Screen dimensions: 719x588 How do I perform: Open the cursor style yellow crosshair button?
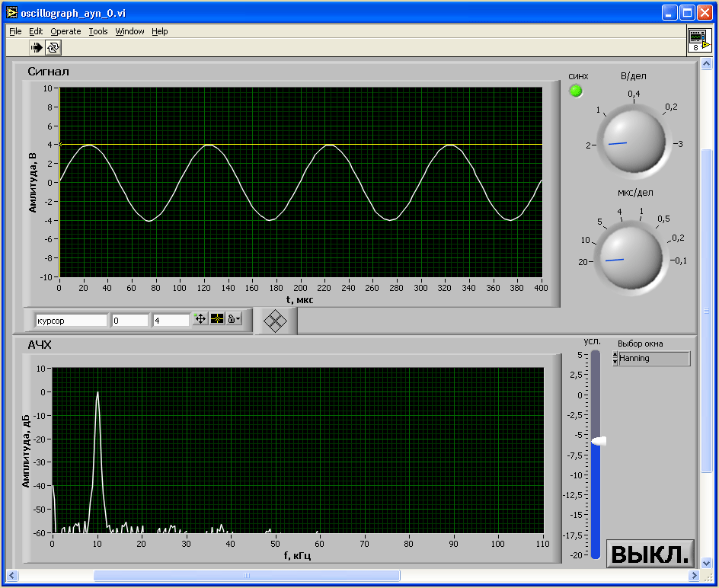click(x=217, y=319)
